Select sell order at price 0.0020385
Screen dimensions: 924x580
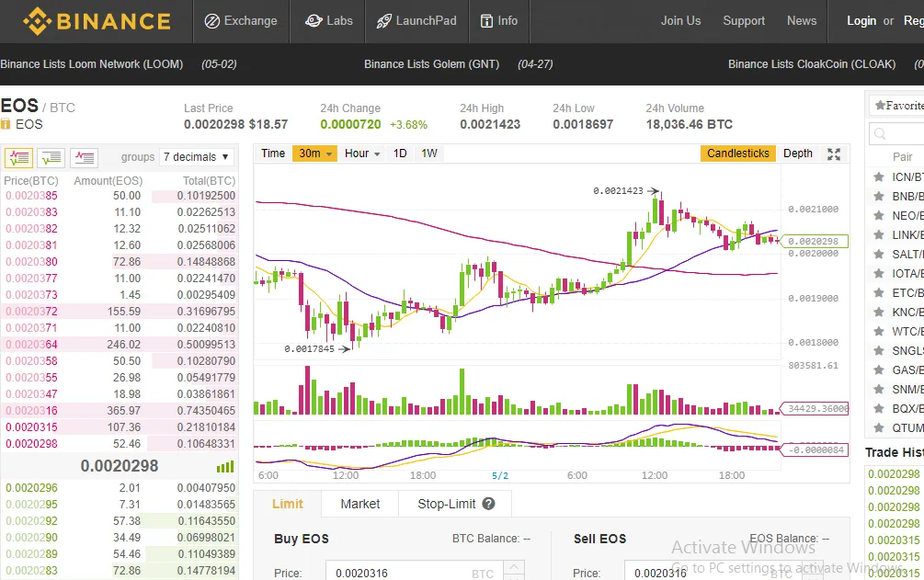120,196
